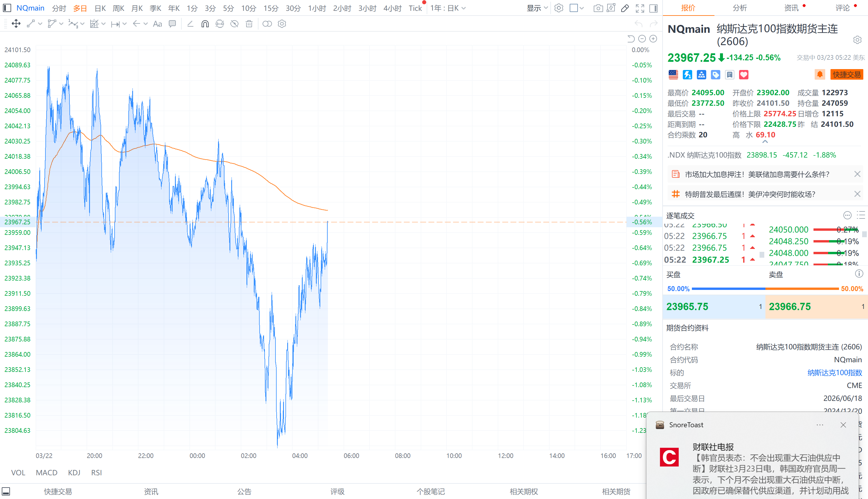Click the heart favorite icon
The width and height of the screenshot is (868, 499).
(743, 74)
